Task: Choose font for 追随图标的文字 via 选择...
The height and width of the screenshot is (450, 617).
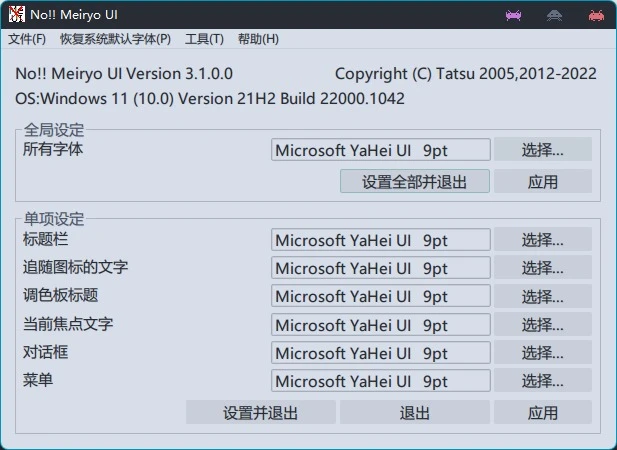Action: click(x=543, y=267)
